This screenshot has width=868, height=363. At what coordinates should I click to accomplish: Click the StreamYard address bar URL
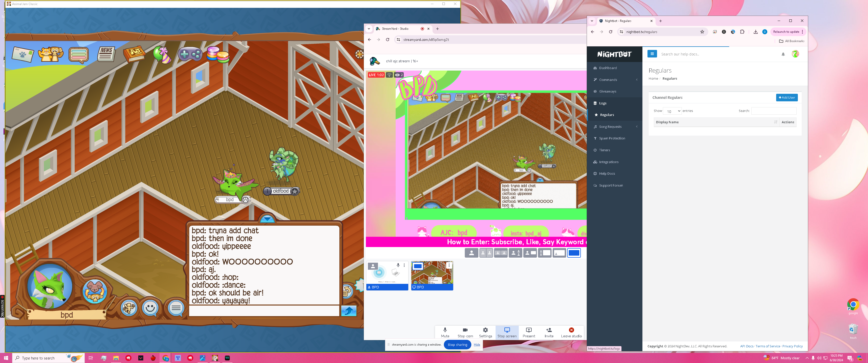click(x=426, y=40)
